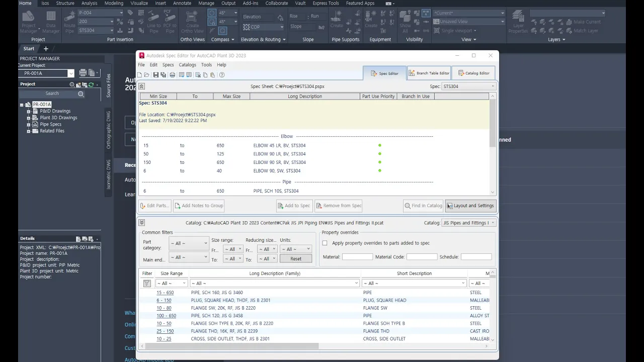Click the Add Notes to Group button
The image size is (644, 362).
[x=199, y=206]
